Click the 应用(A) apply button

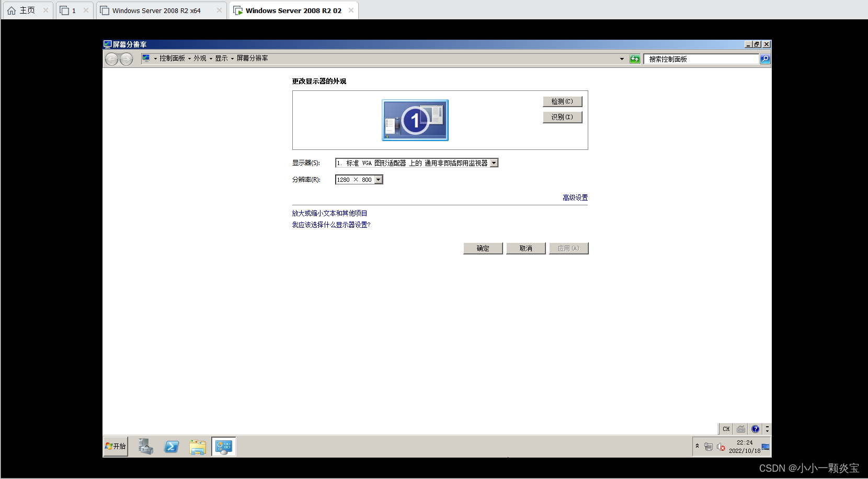(568, 248)
